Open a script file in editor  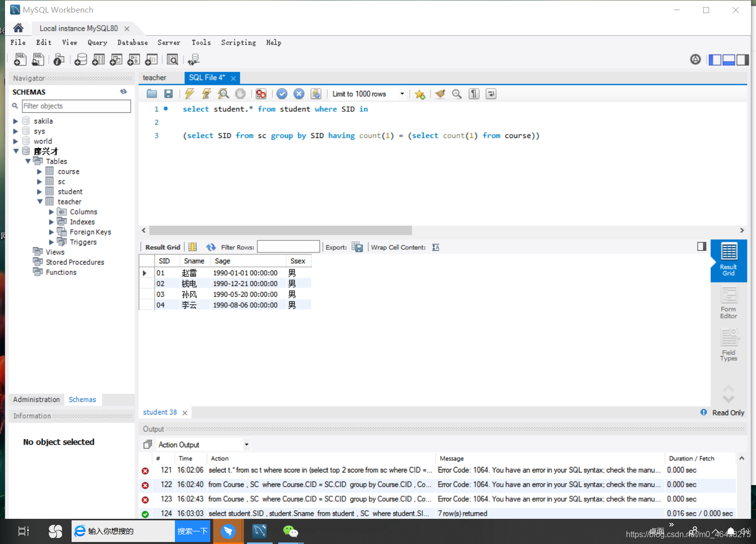tap(152, 94)
